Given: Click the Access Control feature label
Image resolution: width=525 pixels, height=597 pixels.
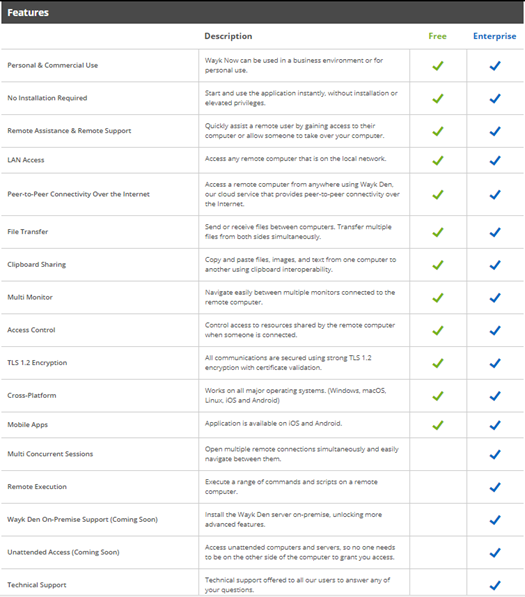Looking at the screenshot, I should click(31, 330).
